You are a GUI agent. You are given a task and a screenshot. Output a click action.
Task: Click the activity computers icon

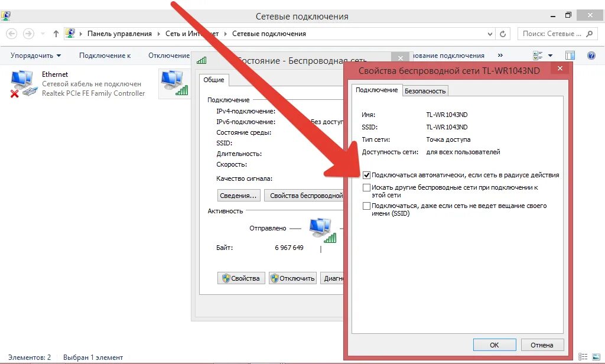pyautogui.click(x=323, y=230)
